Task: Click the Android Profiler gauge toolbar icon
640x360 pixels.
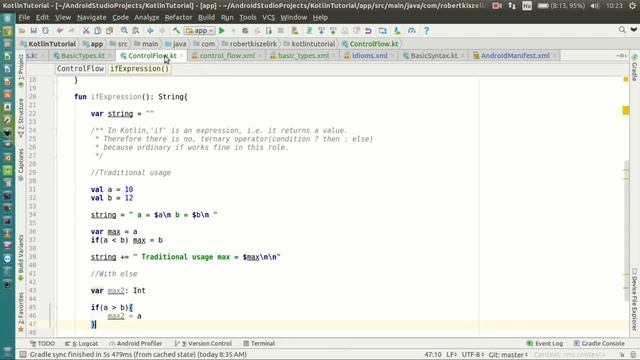Action: (x=411, y=31)
